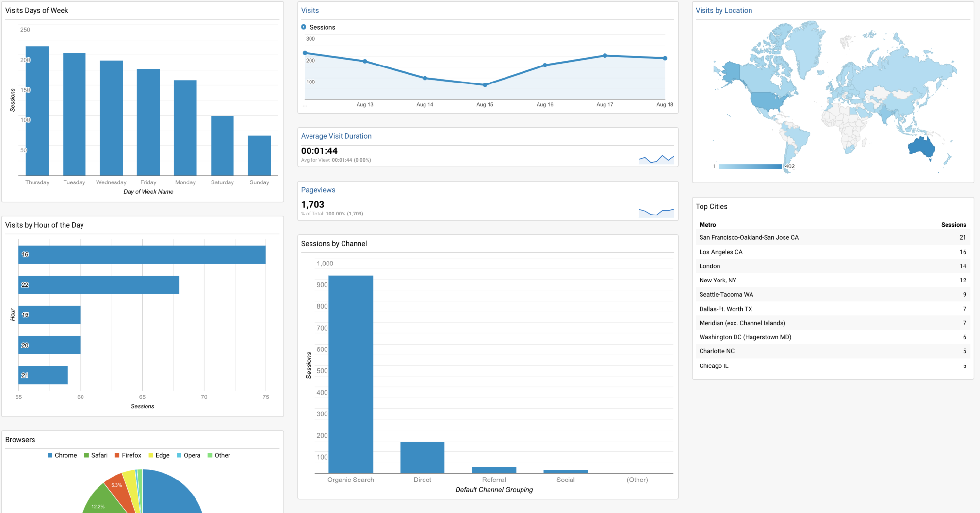Click the Pageviews sparkline chart
This screenshot has height=513, width=980.
click(x=656, y=212)
